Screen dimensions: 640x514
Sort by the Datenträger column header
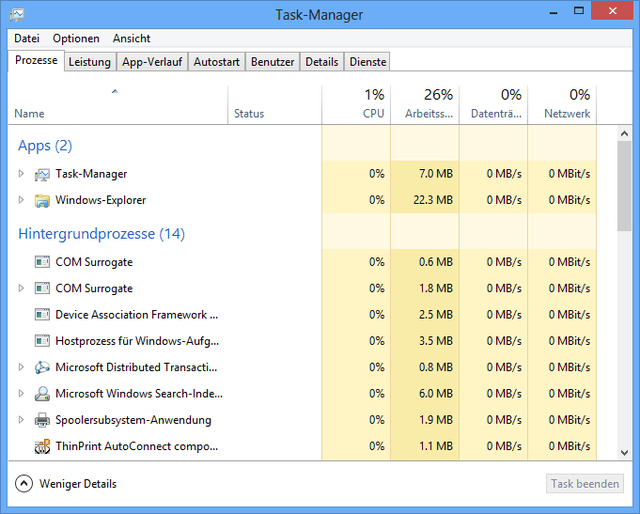493,105
